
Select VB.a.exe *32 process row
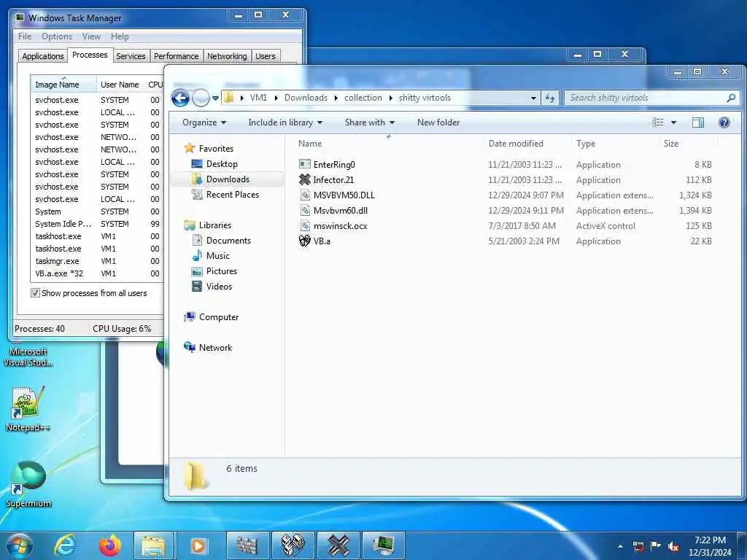point(97,274)
